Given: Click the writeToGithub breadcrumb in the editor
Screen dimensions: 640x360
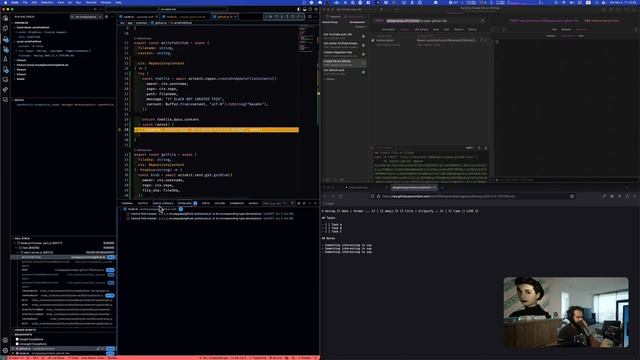Looking at the screenshot, I should 182,23.
